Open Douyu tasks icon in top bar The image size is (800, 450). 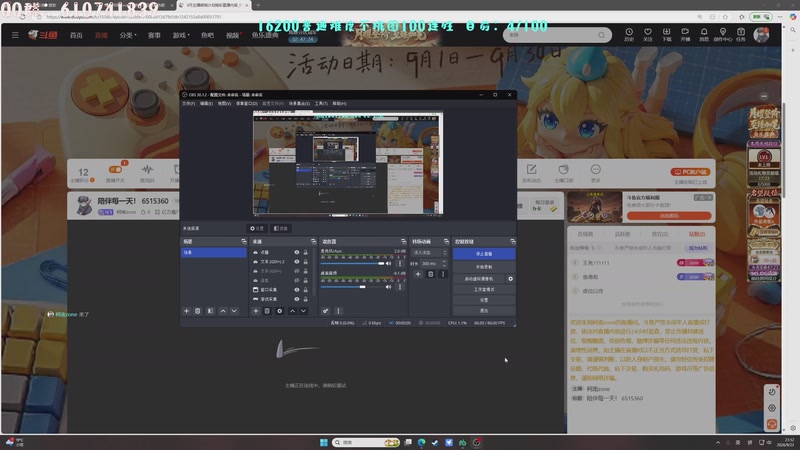(741, 34)
